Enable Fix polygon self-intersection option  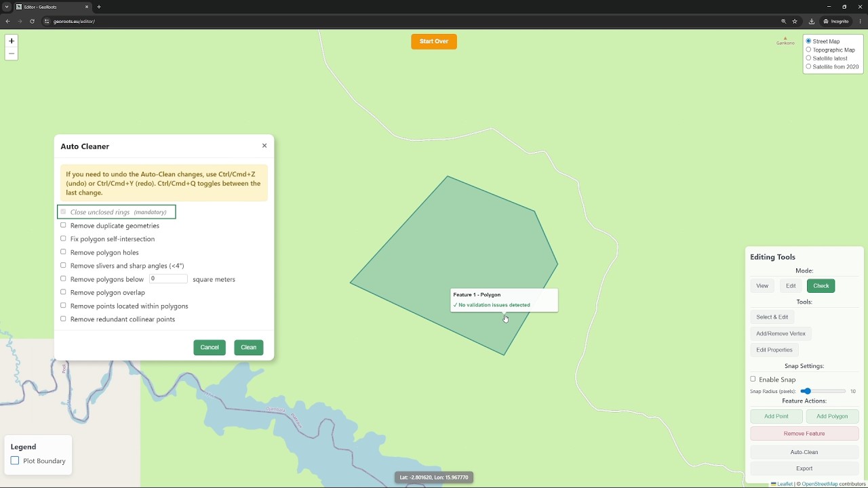[63, 239]
